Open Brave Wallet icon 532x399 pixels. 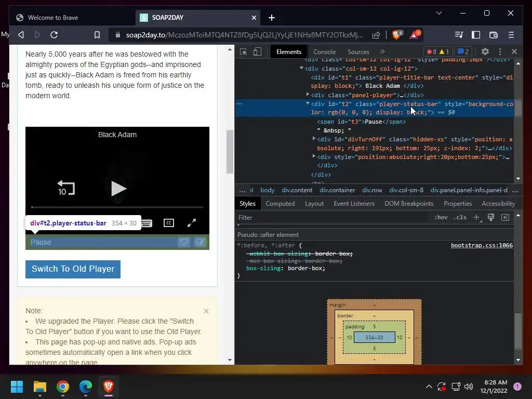point(494,35)
